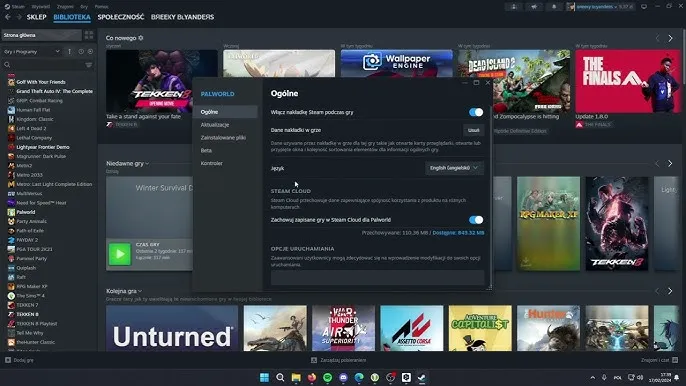
Task: Toggle Steam overlay during game switch
Action: pyautogui.click(x=476, y=112)
